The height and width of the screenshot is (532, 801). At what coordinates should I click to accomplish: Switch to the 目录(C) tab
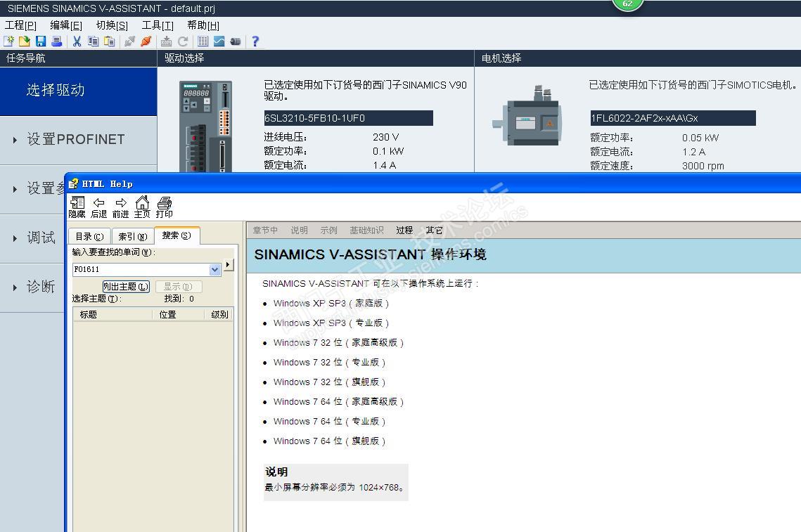pos(89,236)
